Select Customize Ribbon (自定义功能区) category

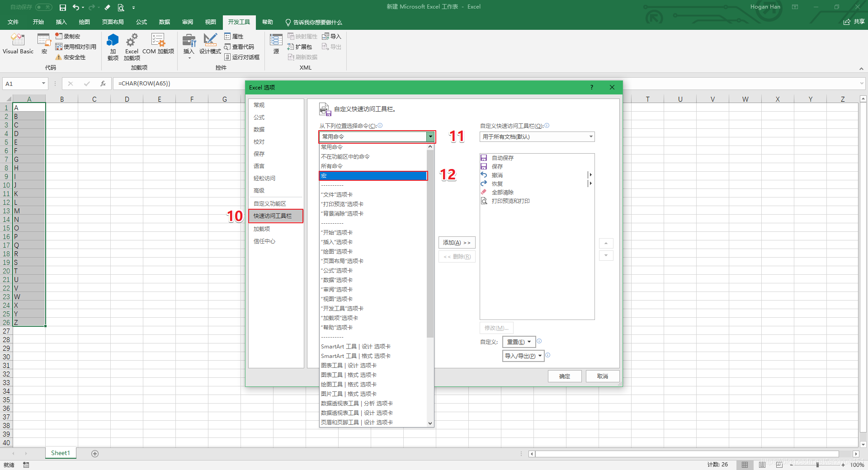tap(276, 203)
